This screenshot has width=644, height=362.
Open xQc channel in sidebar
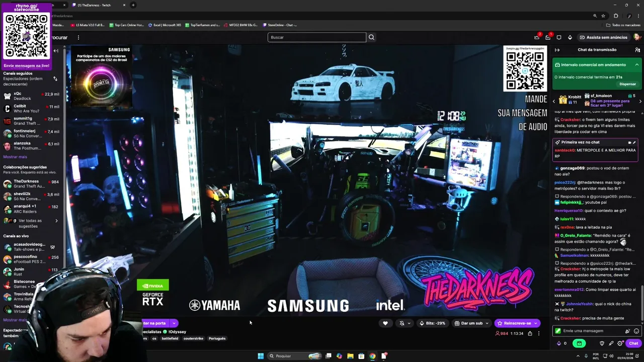pos(32,96)
